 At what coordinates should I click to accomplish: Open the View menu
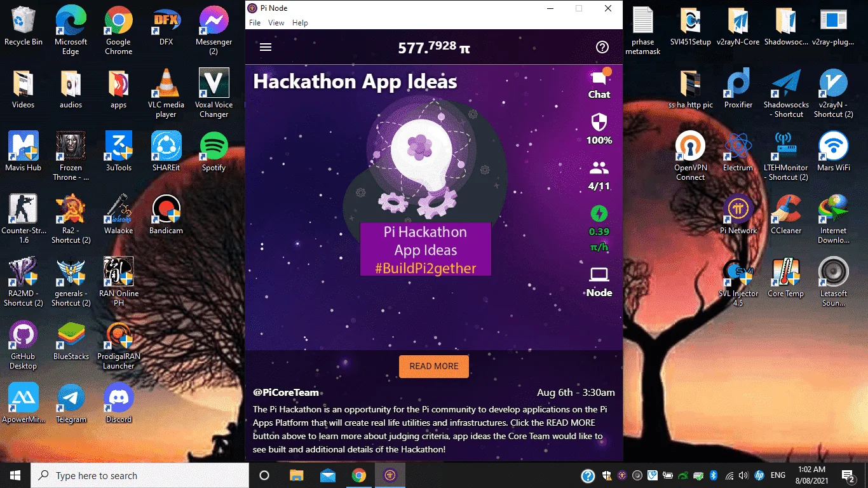pyautogui.click(x=276, y=23)
